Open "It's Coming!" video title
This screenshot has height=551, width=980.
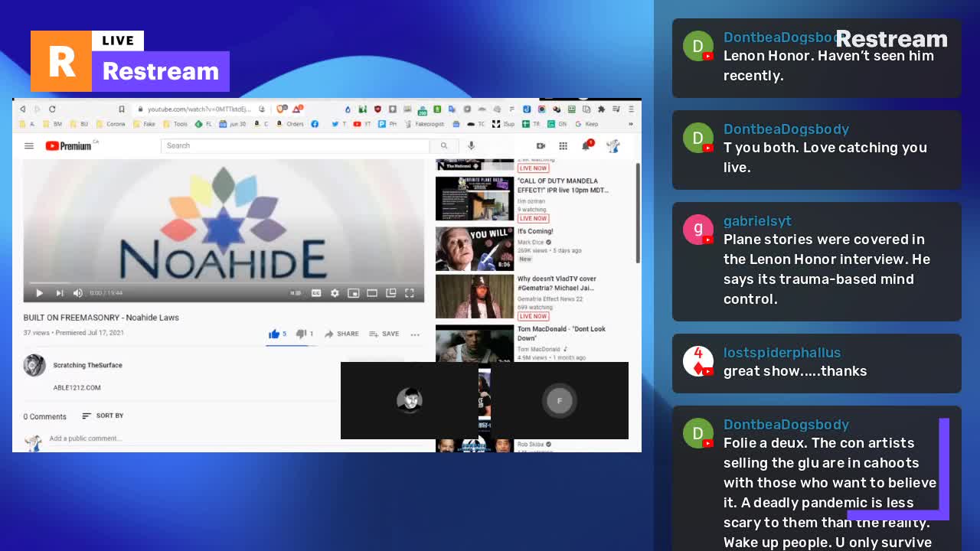535,231
